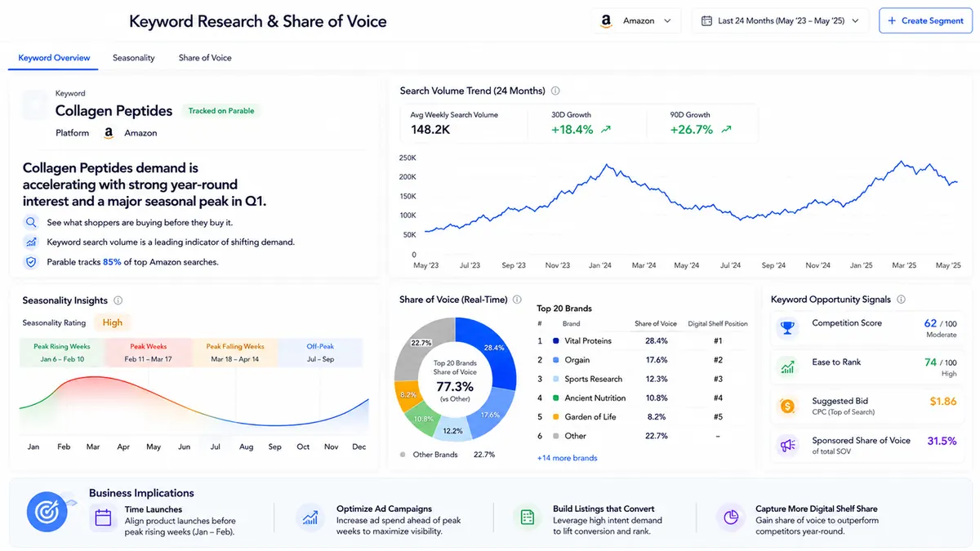Click the Garden of Life brand row
Viewport: 980px width, 551px height.
pos(642,417)
